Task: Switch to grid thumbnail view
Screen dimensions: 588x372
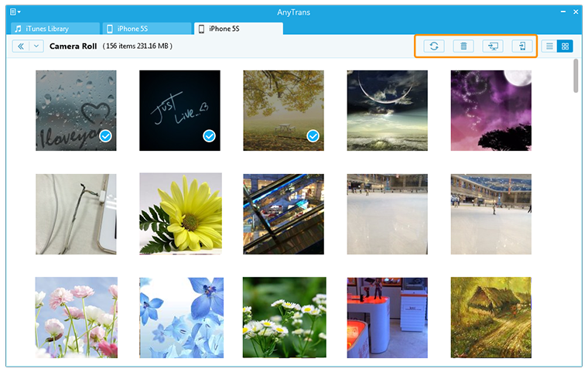Action: tap(566, 46)
